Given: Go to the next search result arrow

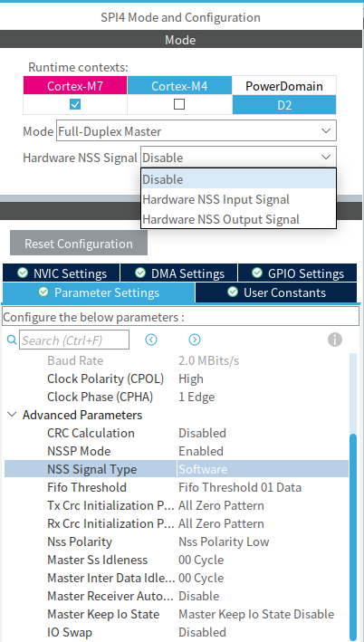Looking at the screenshot, I should (x=195, y=340).
